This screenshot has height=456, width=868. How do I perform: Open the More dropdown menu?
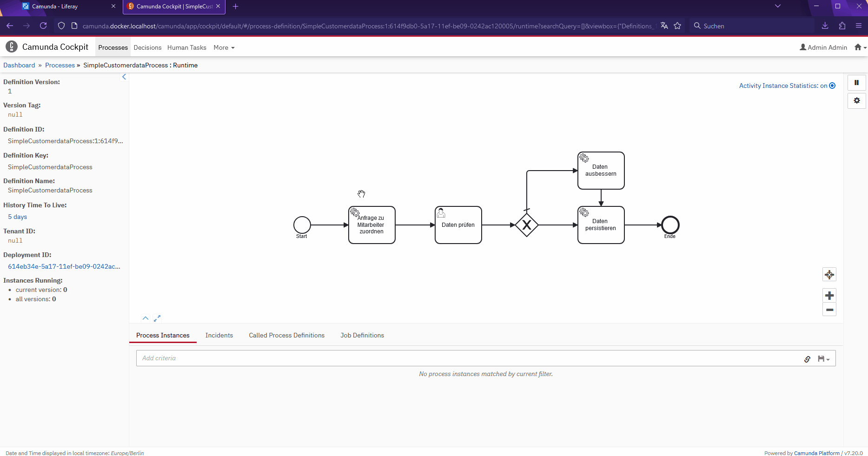pos(224,48)
